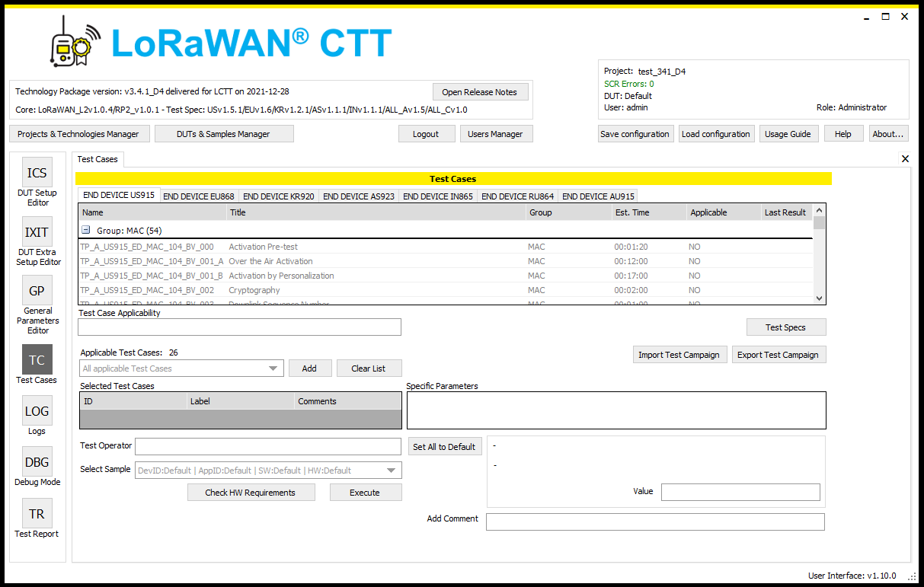Maximize the LoRaWAN CTT window
Screen dimensions: 924x587
[x=885, y=16]
